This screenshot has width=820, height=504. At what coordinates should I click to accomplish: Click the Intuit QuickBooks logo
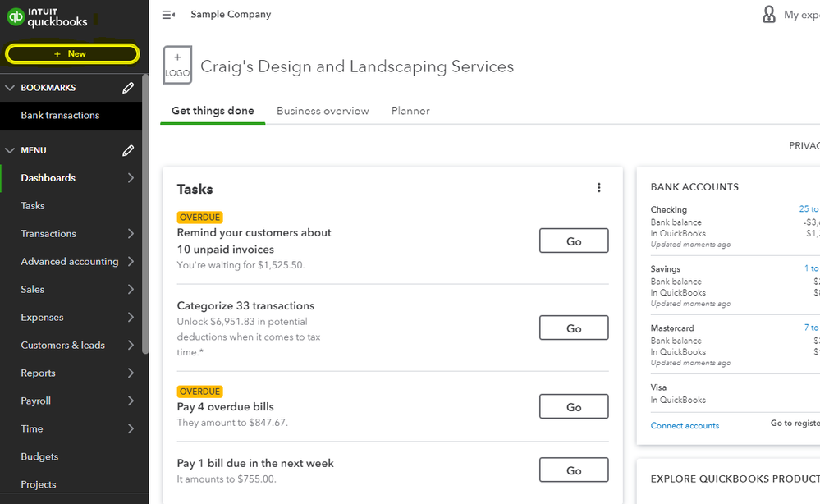47,18
